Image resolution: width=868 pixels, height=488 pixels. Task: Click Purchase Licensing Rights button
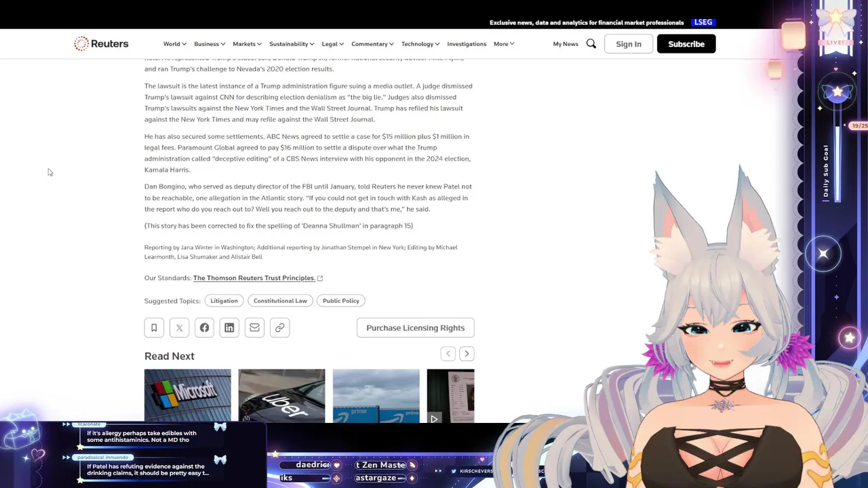pyautogui.click(x=416, y=328)
